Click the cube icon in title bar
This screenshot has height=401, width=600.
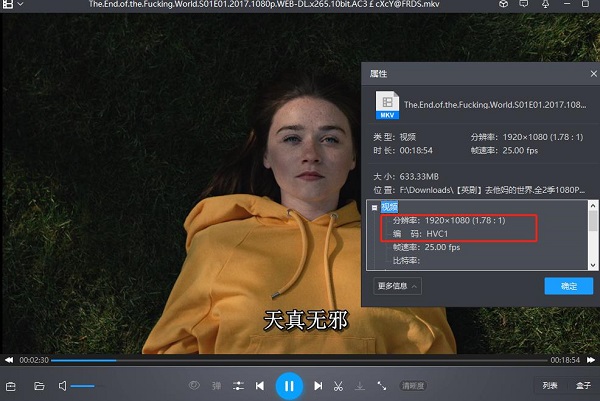(x=504, y=4)
